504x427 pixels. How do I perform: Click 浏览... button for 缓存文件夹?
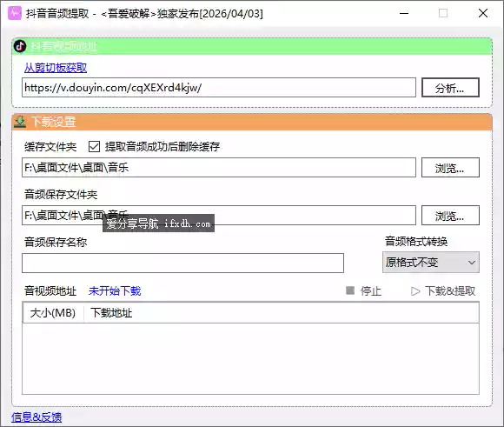(450, 167)
